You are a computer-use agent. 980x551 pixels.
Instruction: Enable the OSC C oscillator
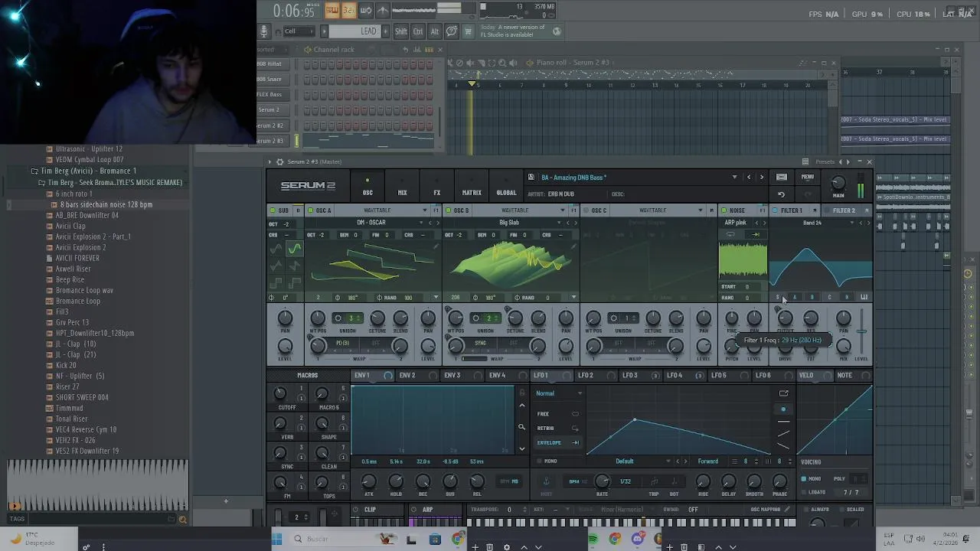pyautogui.click(x=586, y=210)
